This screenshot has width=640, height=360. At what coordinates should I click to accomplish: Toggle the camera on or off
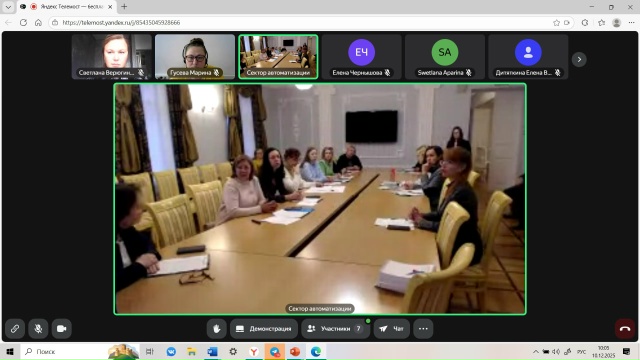pyautogui.click(x=62, y=329)
